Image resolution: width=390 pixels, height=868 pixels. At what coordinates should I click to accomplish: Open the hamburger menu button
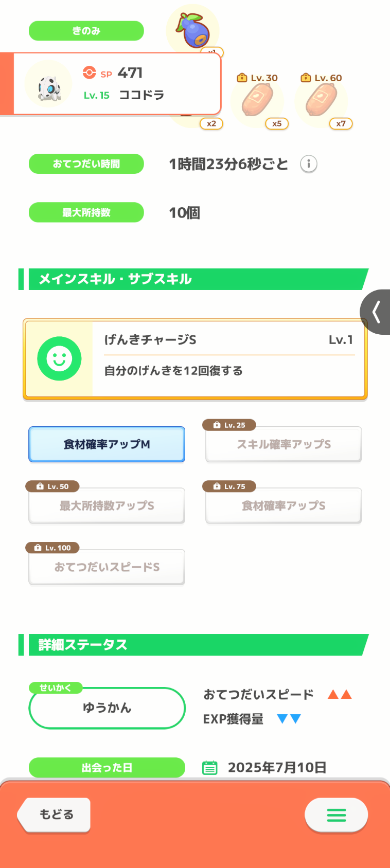[x=336, y=815]
